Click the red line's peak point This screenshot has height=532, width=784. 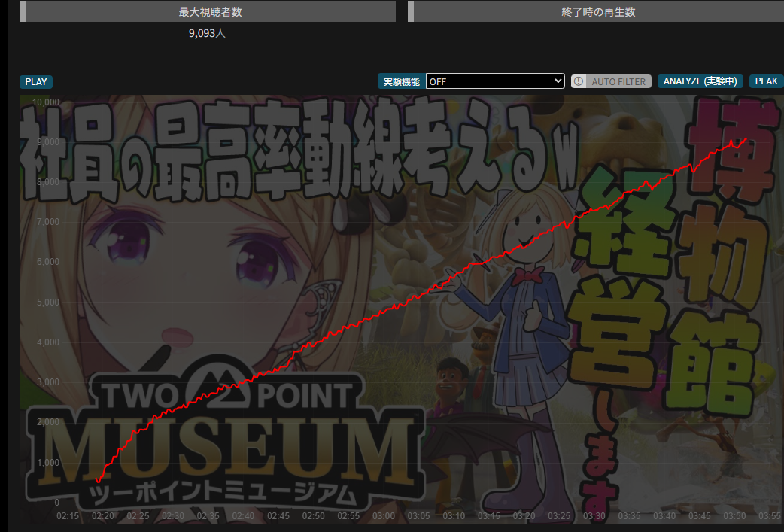746,139
